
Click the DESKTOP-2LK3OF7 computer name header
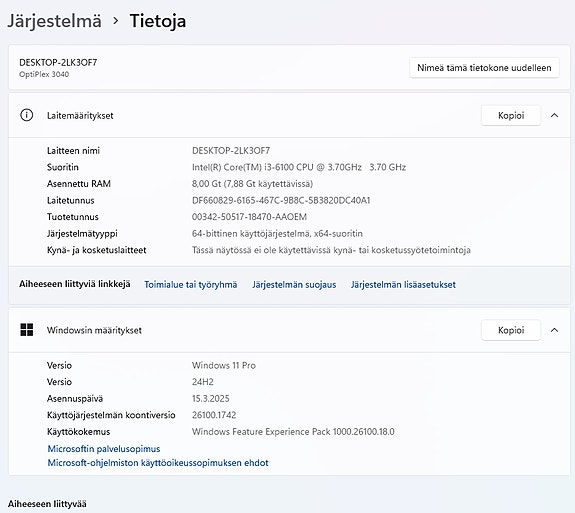pyautogui.click(x=58, y=62)
